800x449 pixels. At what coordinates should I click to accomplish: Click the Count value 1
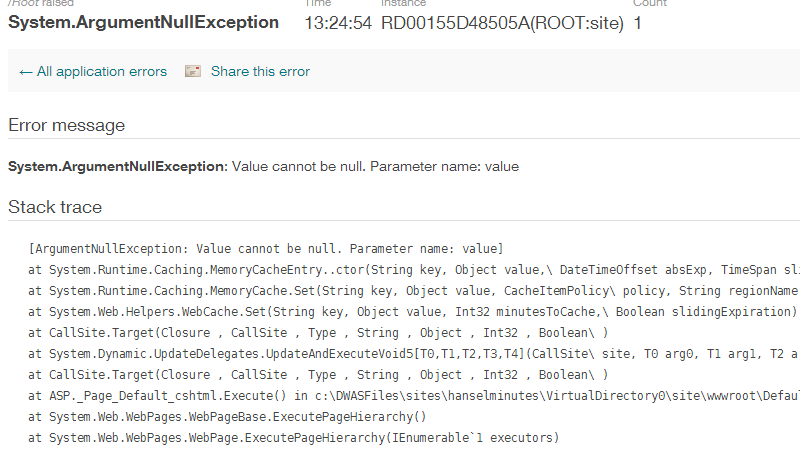[638, 23]
